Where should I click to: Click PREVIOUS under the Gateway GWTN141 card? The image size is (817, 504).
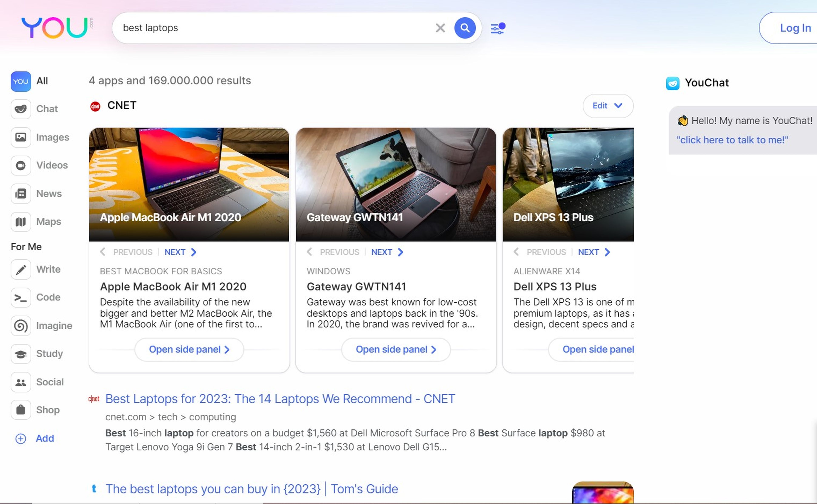point(333,252)
